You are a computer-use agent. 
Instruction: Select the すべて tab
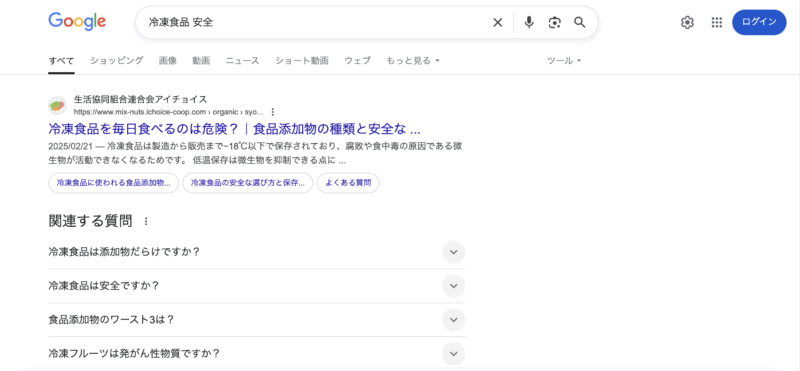coord(61,61)
